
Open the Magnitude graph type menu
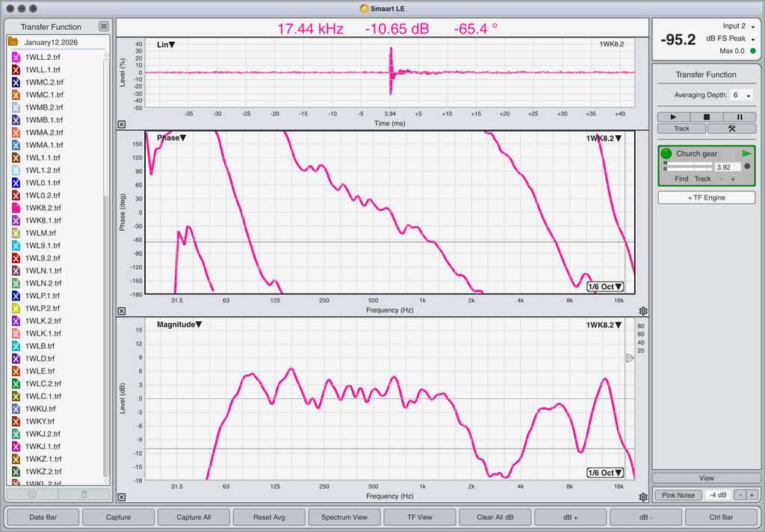coord(178,324)
